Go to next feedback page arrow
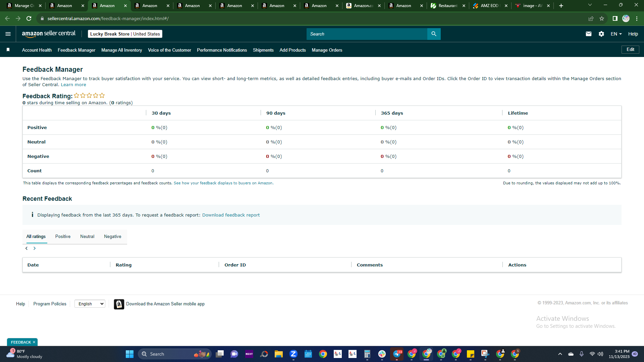The height and width of the screenshot is (362, 644). (35, 248)
